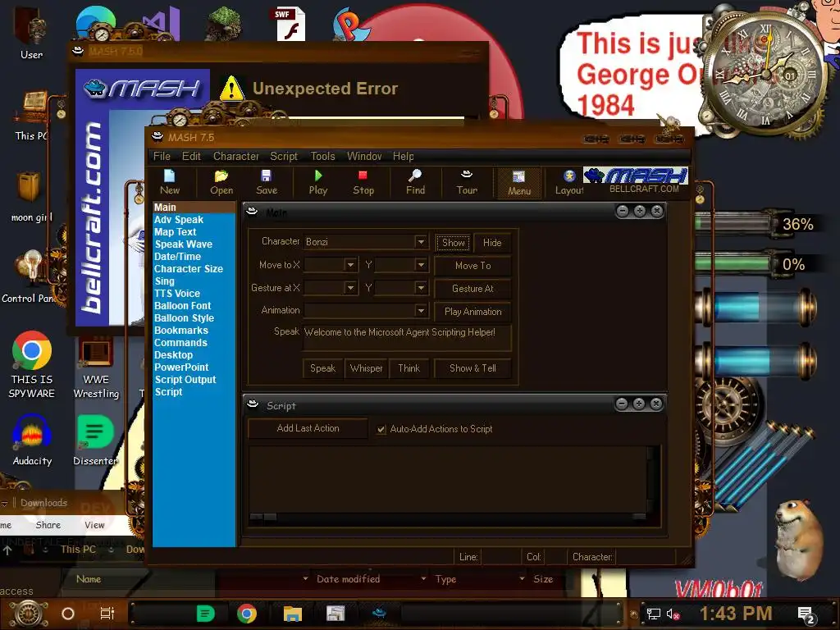
Task: Save the script using the Save icon
Action: pyautogui.click(x=267, y=183)
